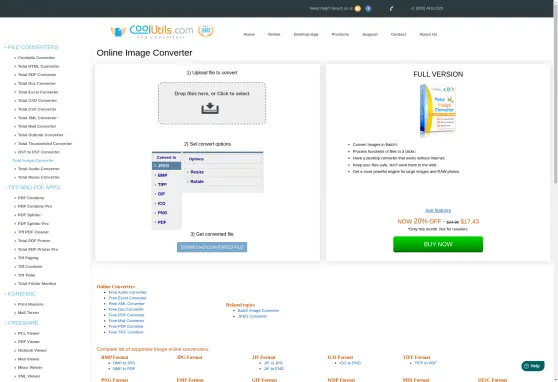Collapse the FORENSIC sidebar section
The height and width of the screenshot is (382, 558).
20,294
